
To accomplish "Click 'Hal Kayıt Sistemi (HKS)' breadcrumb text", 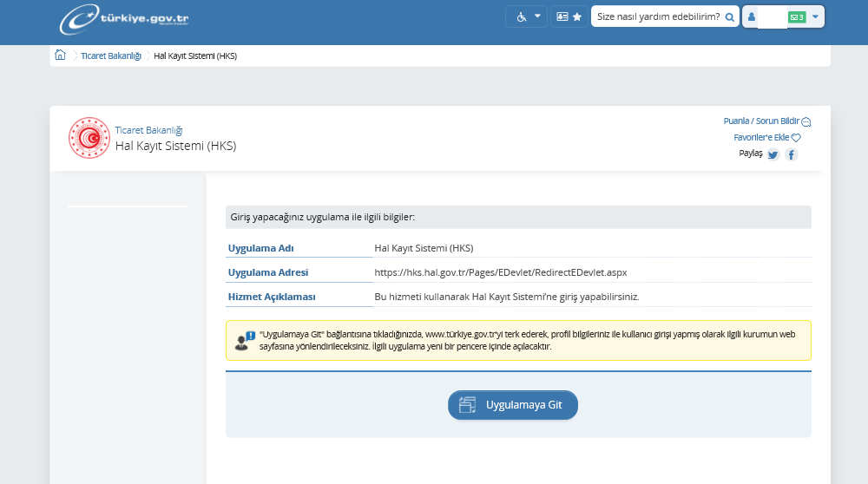I will coord(195,56).
